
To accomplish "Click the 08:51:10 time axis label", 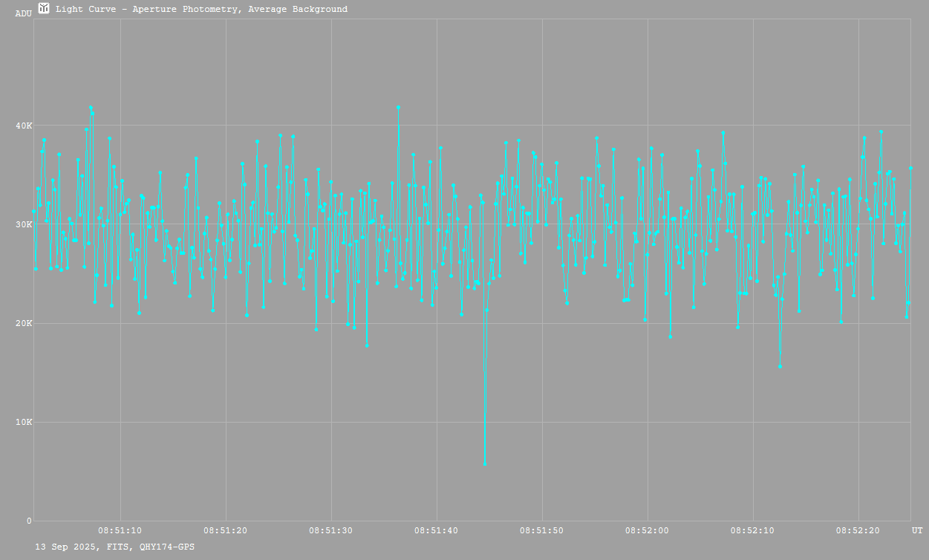I will [120, 530].
